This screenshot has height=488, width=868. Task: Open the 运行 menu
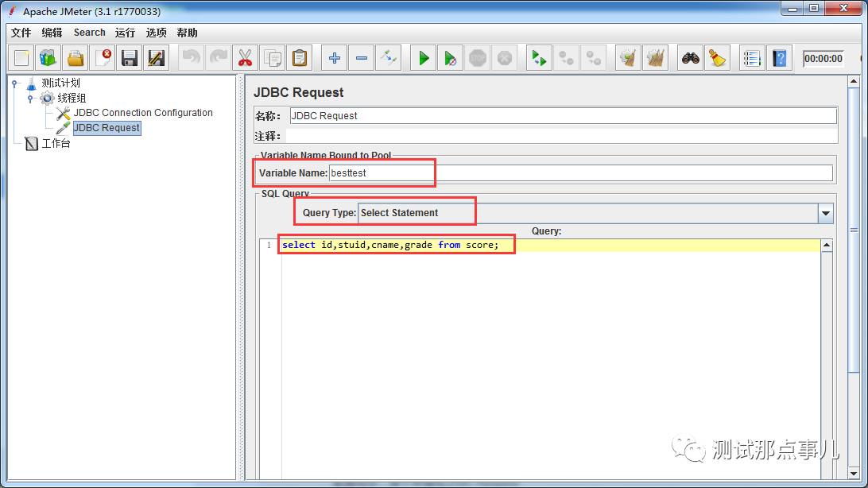(125, 33)
